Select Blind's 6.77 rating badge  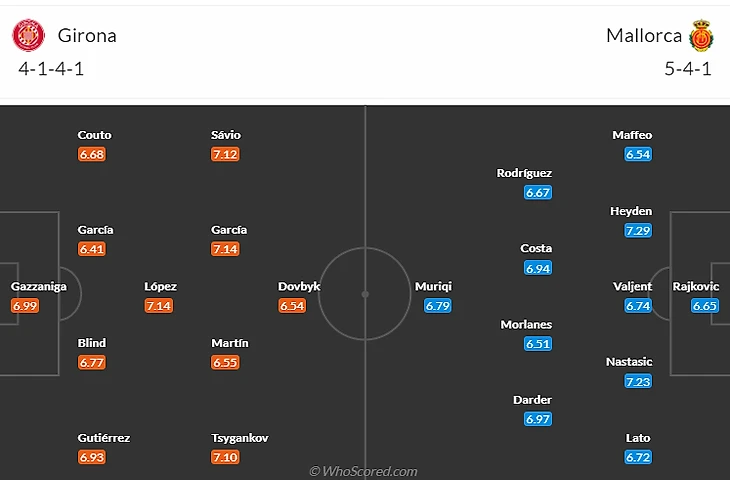pos(92,363)
